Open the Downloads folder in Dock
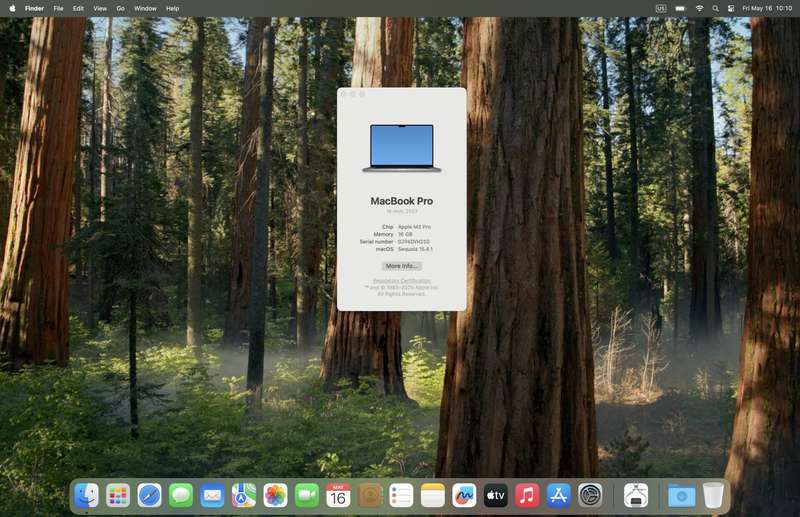 coord(681,496)
